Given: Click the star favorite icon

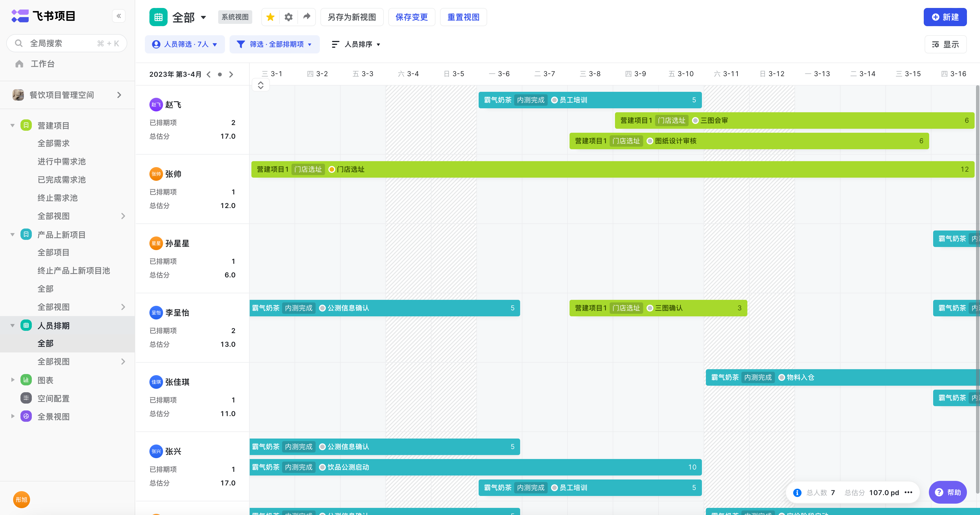Looking at the screenshot, I should (270, 17).
